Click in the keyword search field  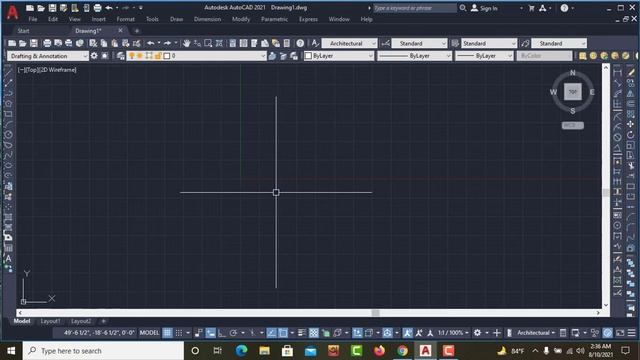414,8
